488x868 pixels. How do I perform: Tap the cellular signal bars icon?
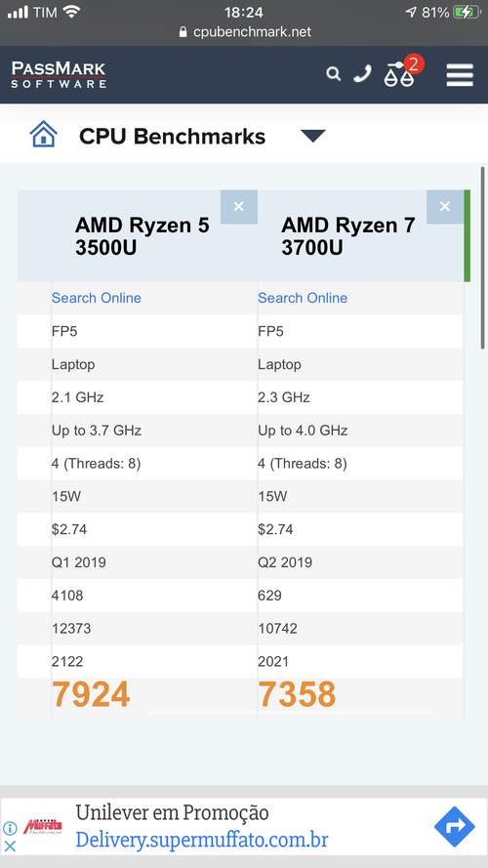[x=18, y=12]
